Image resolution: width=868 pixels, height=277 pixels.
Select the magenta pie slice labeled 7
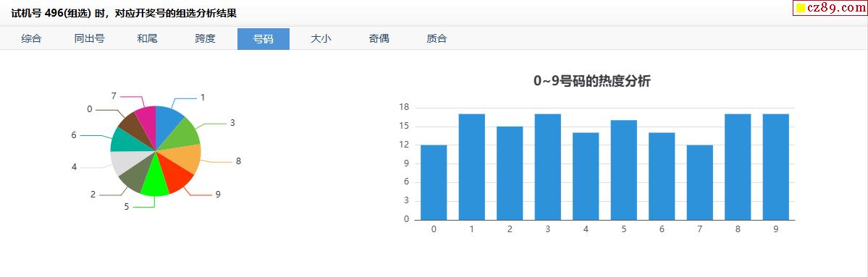(147, 121)
